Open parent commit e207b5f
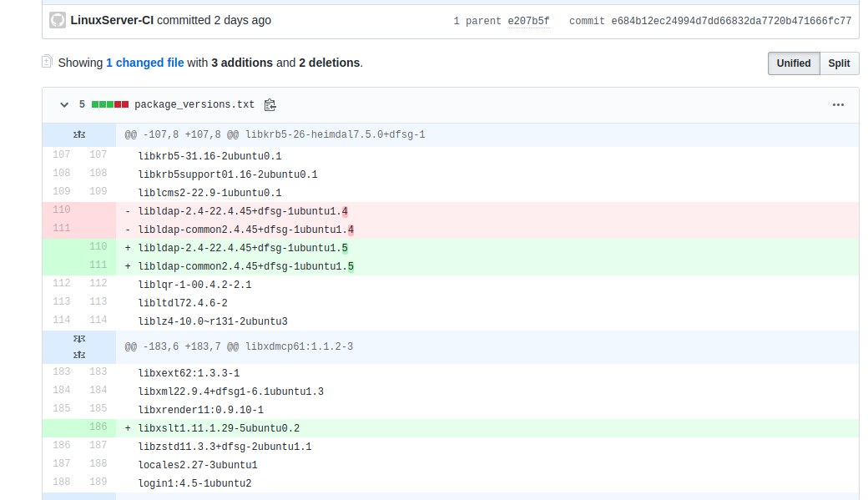Screen dimensions: 868x500 click(528, 21)
